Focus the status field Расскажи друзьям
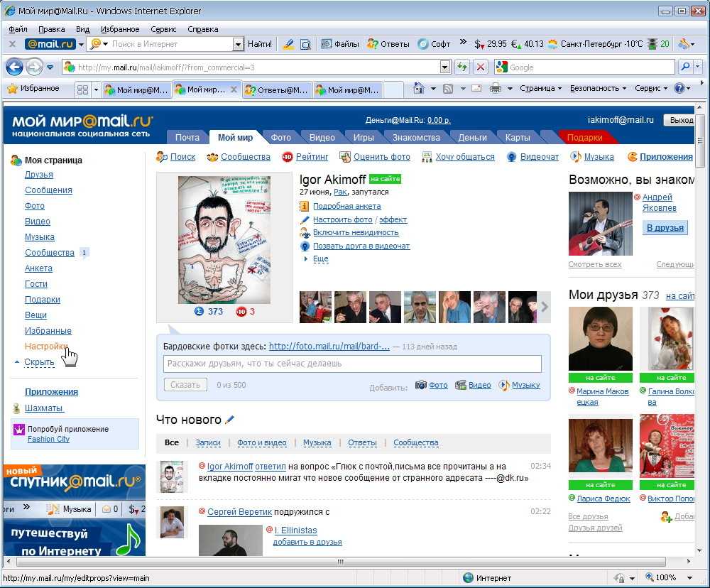Screen dimensions: 710x588 tap(352, 364)
